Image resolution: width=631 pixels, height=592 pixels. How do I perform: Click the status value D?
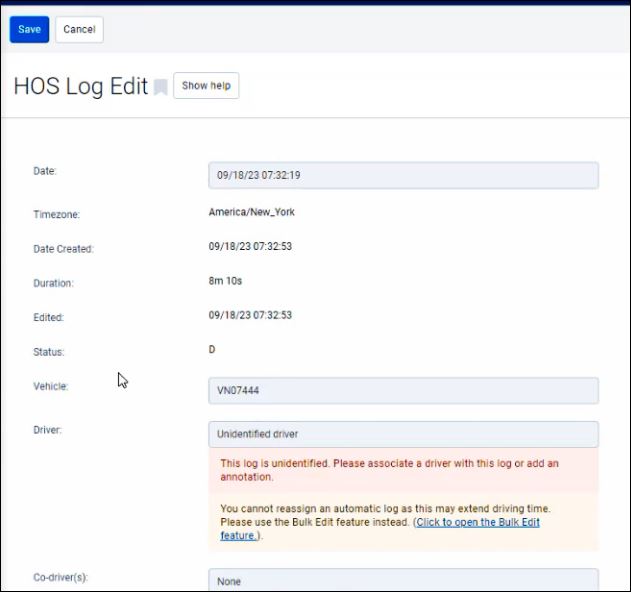pos(212,349)
